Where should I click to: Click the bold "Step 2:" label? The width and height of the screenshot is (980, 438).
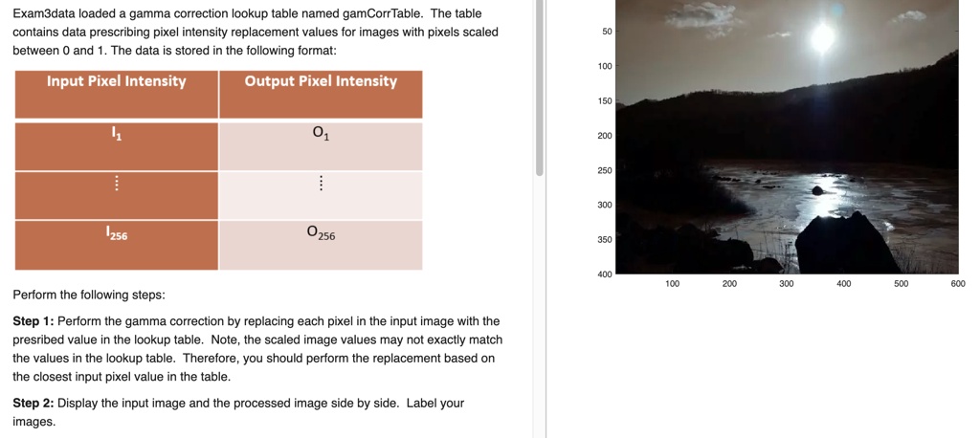click(x=33, y=404)
